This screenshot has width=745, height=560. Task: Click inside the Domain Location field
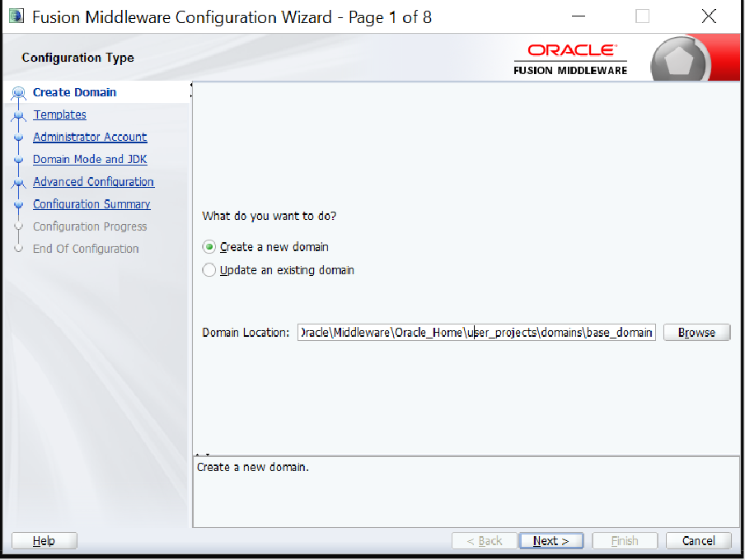[x=476, y=333]
